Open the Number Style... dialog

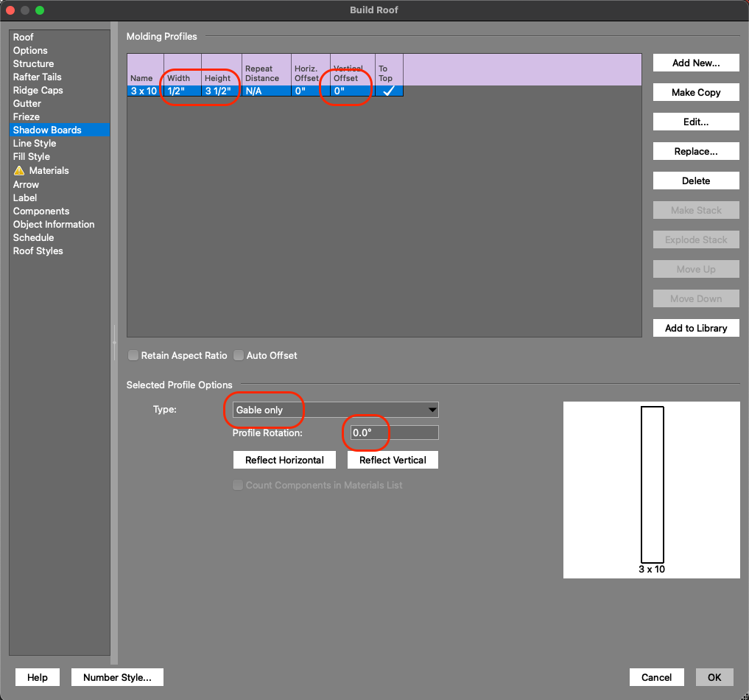tap(117, 677)
